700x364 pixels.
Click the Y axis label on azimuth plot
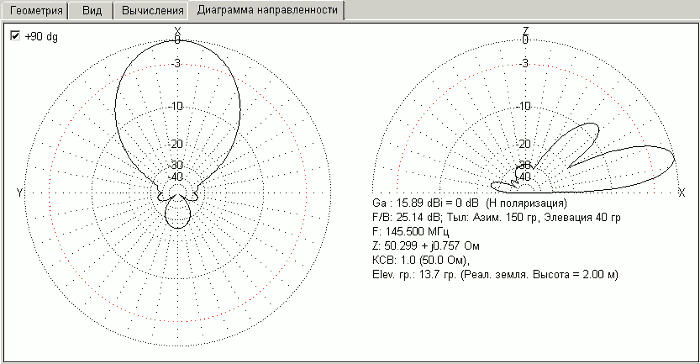(20, 193)
